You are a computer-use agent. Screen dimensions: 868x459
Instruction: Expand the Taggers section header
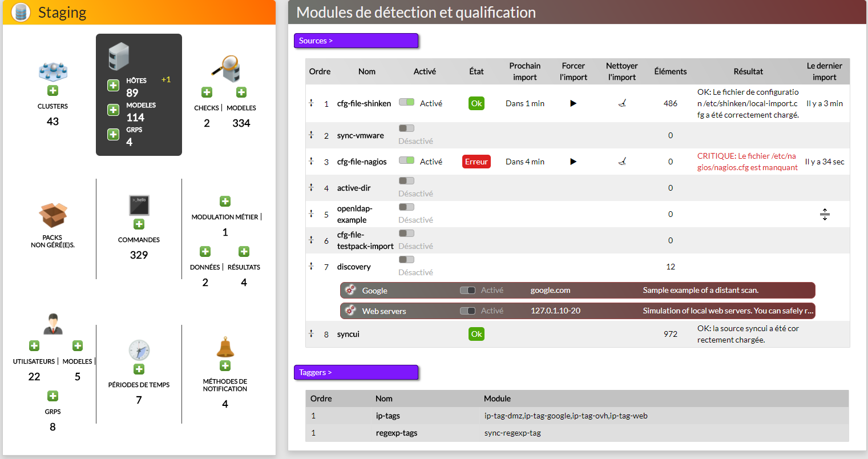(x=356, y=372)
